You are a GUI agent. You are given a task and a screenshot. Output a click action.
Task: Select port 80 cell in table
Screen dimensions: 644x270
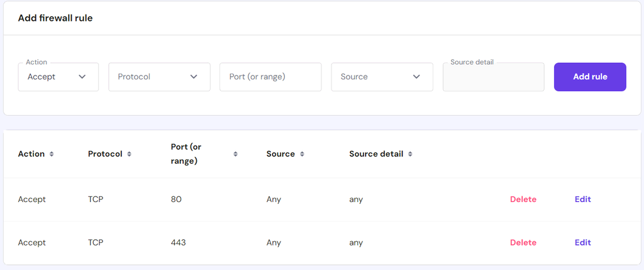[x=176, y=200]
